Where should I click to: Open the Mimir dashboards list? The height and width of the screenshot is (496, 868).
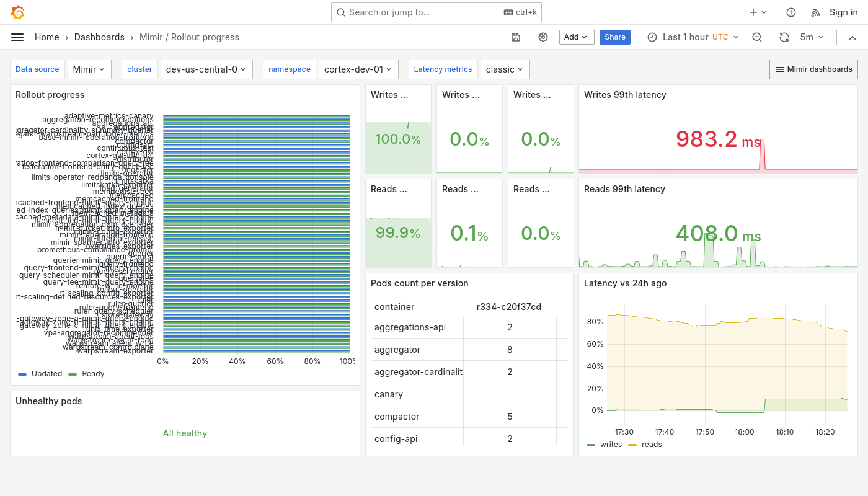coord(813,69)
